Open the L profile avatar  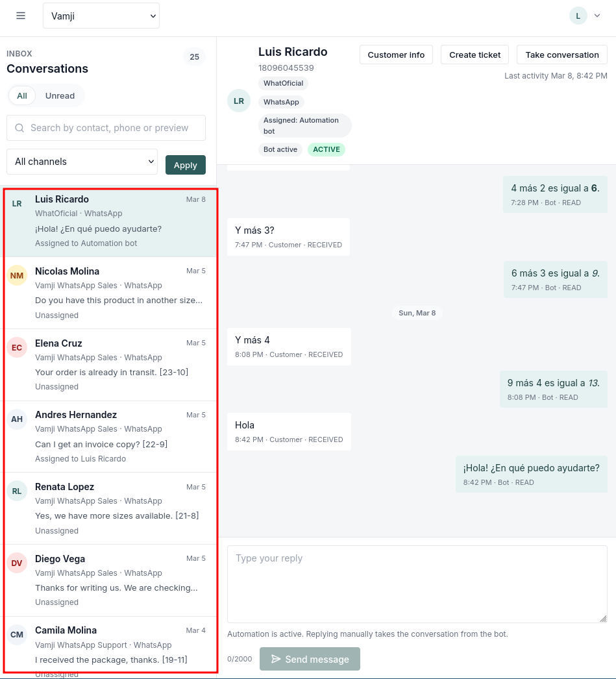tap(578, 15)
